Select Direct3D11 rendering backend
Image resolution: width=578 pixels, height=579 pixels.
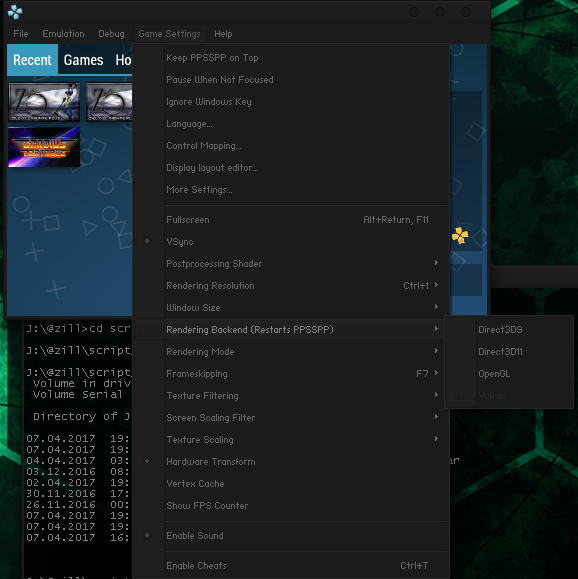509,352
